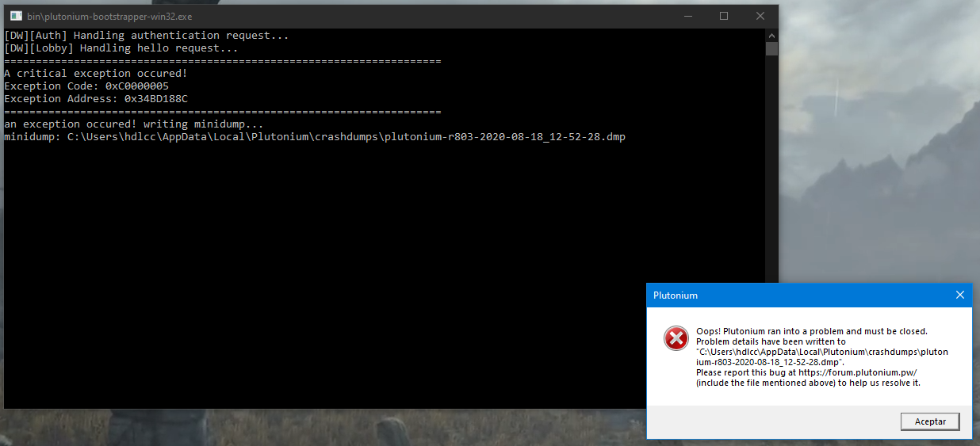Image resolution: width=980 pixels, height=446 pixels.
Task: Click the console scrollbar up arrow
Action: (771, 35)
